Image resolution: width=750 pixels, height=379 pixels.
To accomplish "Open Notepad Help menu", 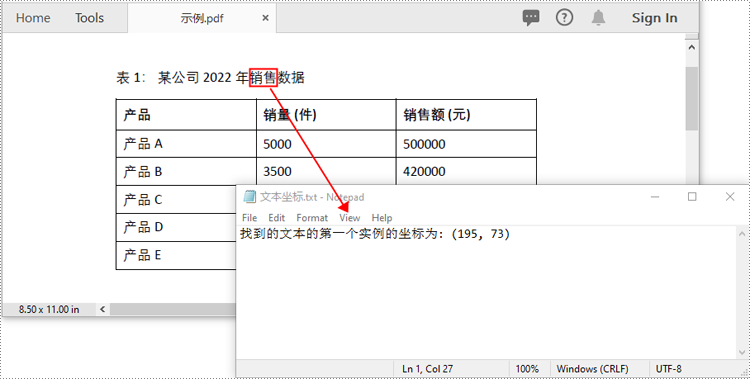I will coord(382,218).
